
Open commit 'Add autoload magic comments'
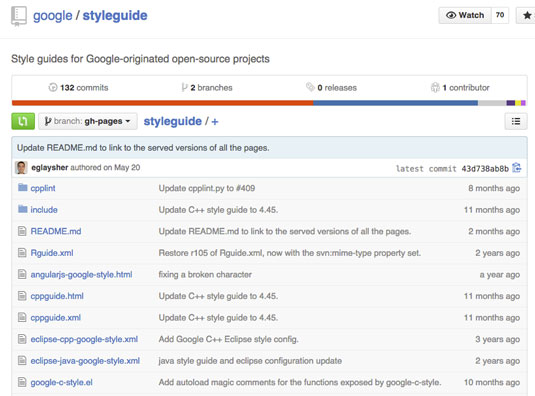(300, 382)
